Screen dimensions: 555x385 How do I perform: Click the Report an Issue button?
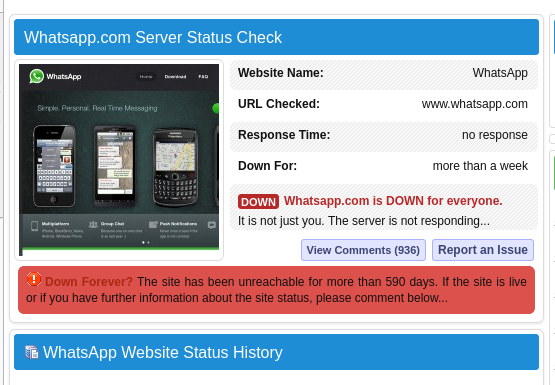pos(483,250)
